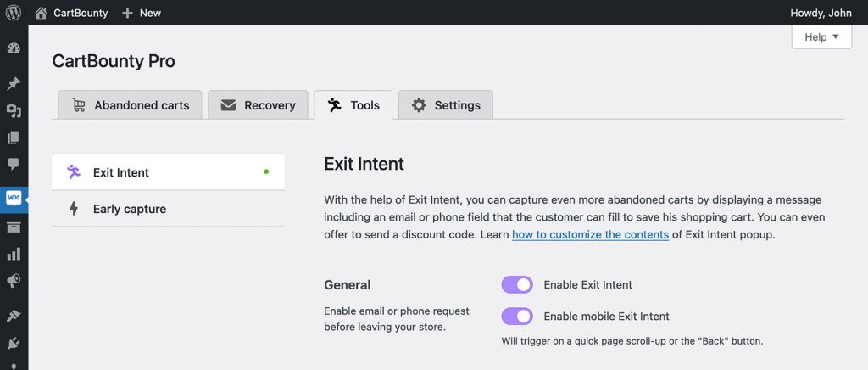Viewport: 868px width, 370px height.
Task: Open the Dashboard sidebar icon
Action: pyautogui.click(x=14, y=48)
